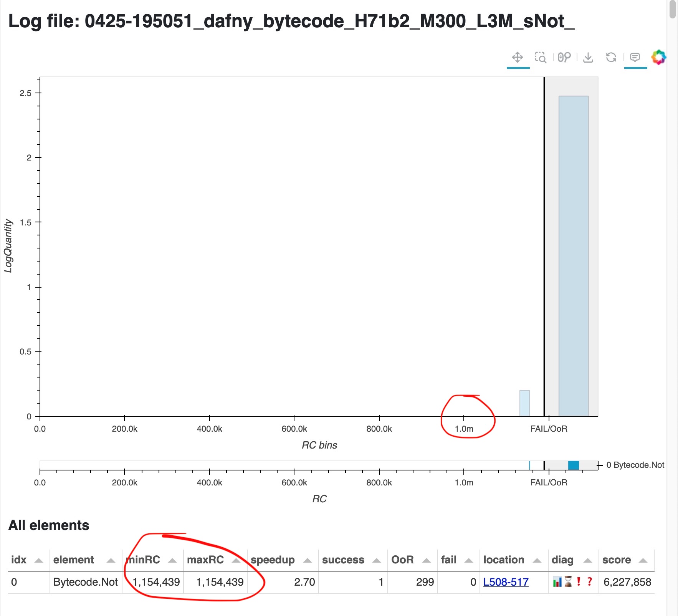
Task: Sort by speedup using its arrow
Action: click(308, 560)
